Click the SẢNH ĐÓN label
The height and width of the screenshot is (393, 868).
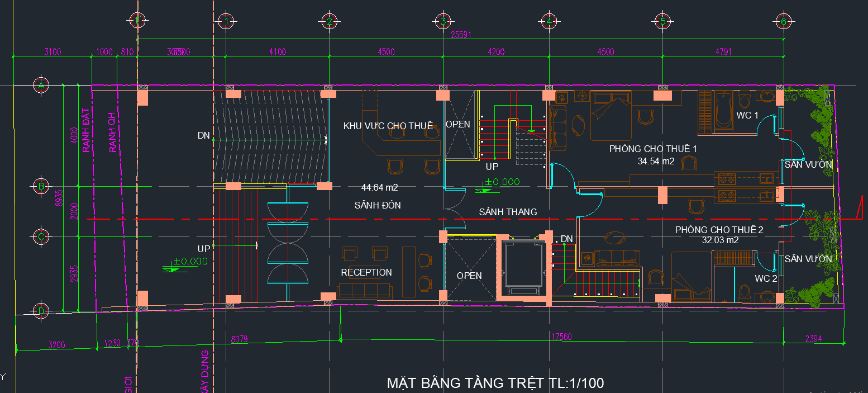tap(378, 205)
